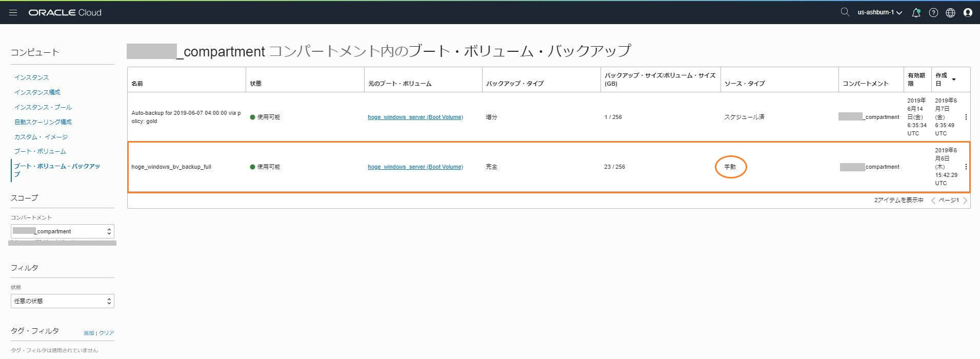Click the hoge_windows_bv_backup_full name
This screenshot has height=359, width=980.
171,167
